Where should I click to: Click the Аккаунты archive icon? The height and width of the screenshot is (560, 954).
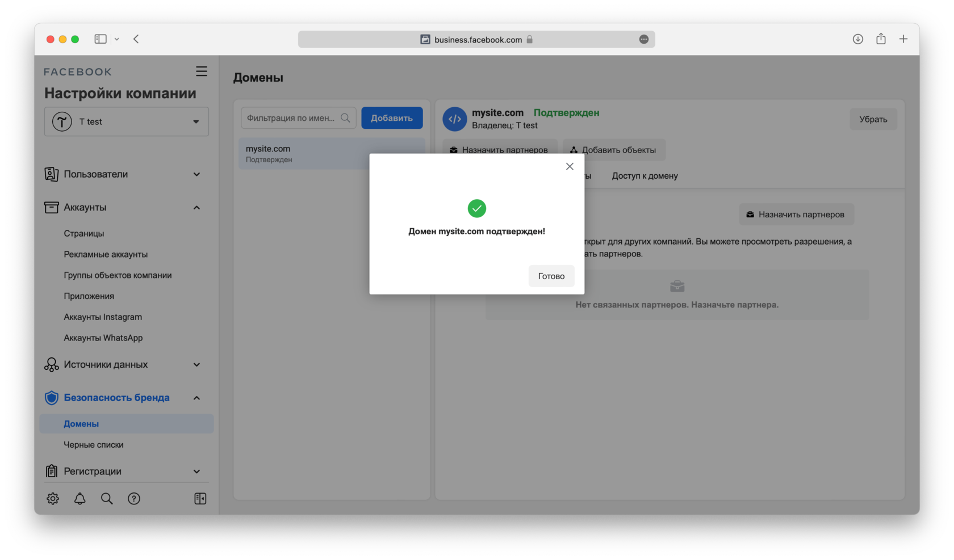[x=51, y=207]
